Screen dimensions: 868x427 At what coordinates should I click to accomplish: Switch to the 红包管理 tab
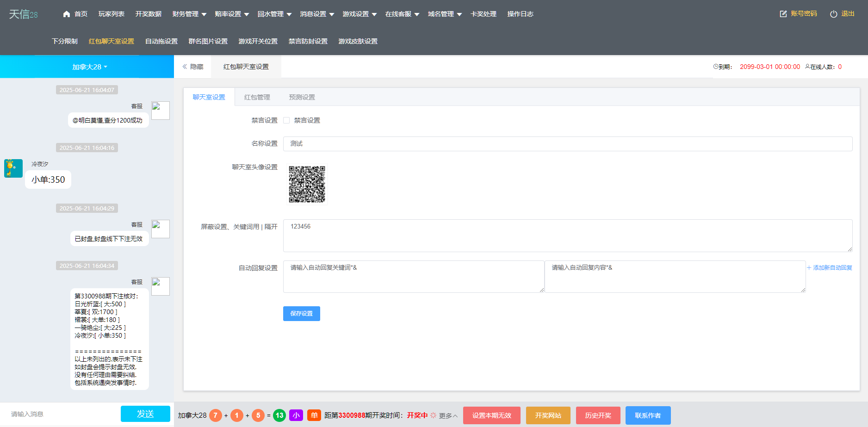(x=257, y=97)
